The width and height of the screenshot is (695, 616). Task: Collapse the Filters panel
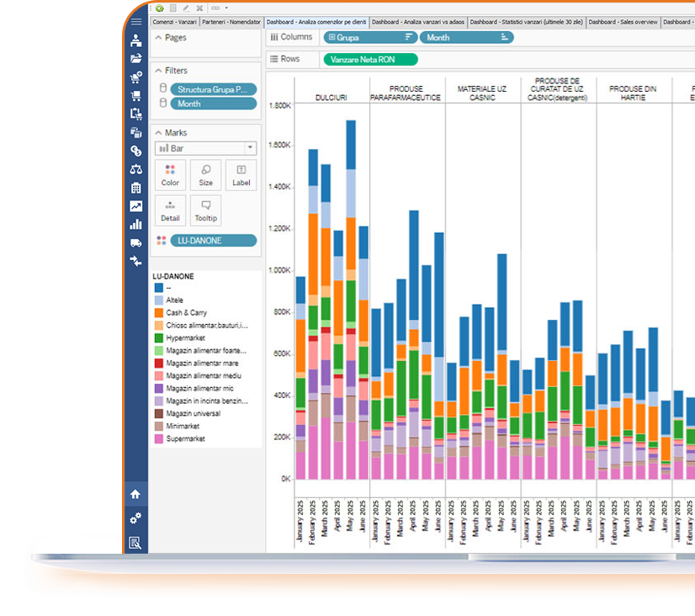point(157,71)
